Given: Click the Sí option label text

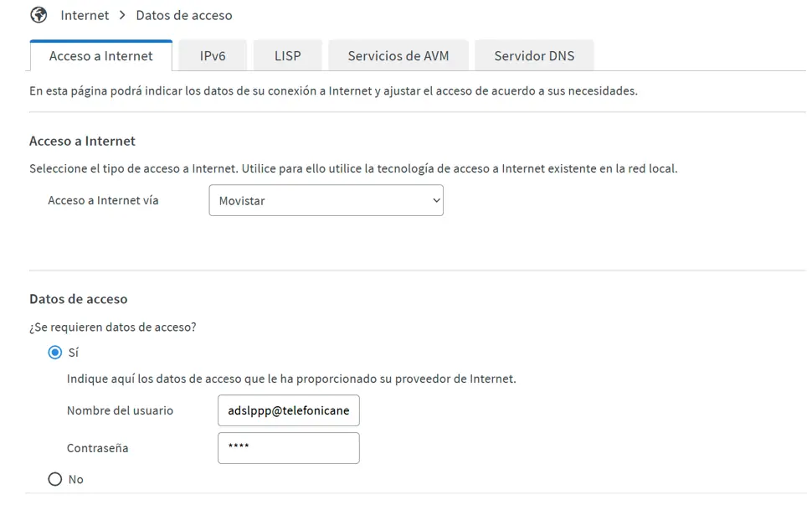Looking at the screenshot, I should coord(74,353).
